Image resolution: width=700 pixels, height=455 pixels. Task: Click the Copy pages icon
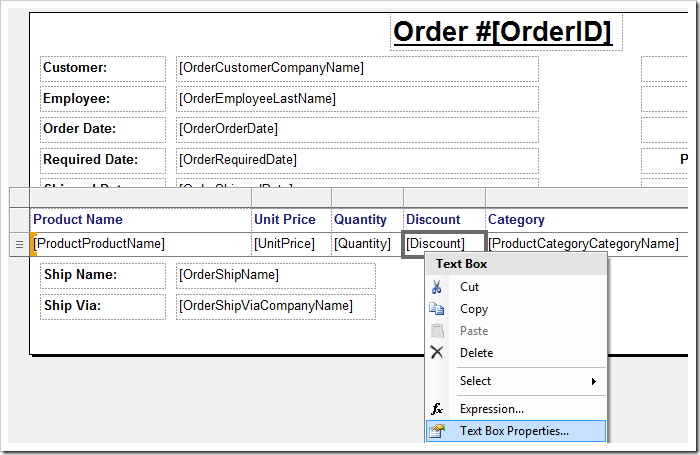coord(437,309)
